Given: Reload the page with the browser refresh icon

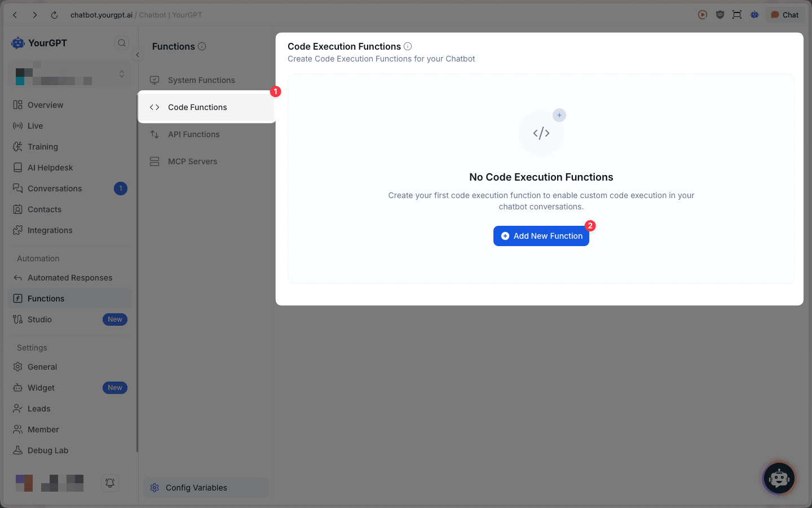Looking at the screenshot, I should [x=54, y=15].
